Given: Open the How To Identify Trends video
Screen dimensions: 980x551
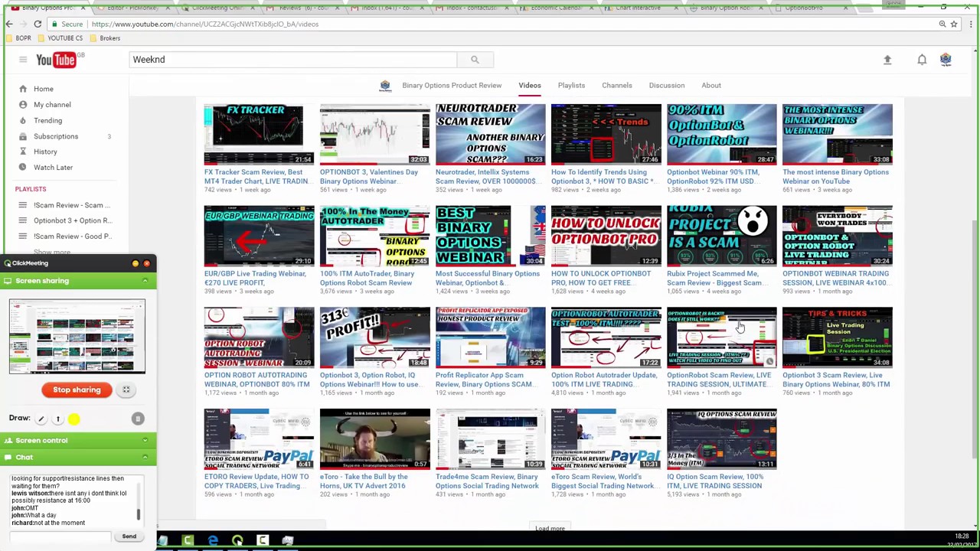Looking at the screenshot, I should [x=606, y=134].
